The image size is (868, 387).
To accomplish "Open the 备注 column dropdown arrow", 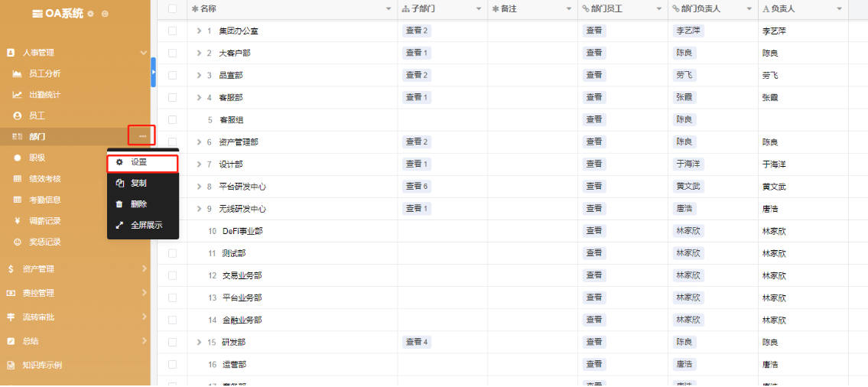I will point(568,9).
